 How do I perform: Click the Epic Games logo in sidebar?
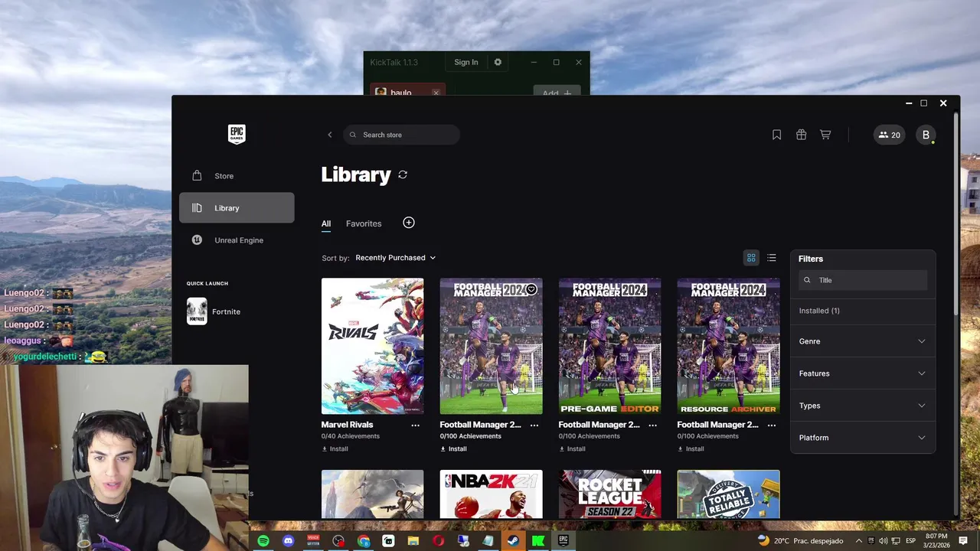[237, 134]
